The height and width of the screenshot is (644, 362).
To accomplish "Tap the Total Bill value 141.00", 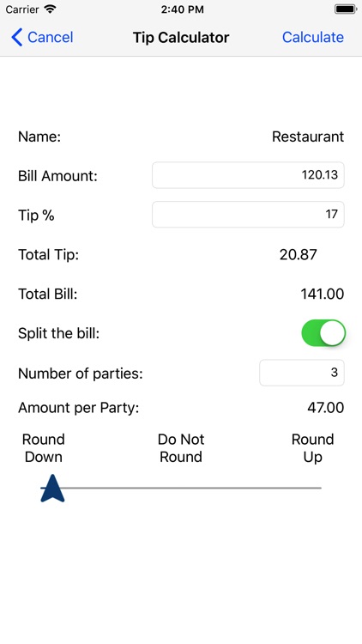I will tap(323, 294).
